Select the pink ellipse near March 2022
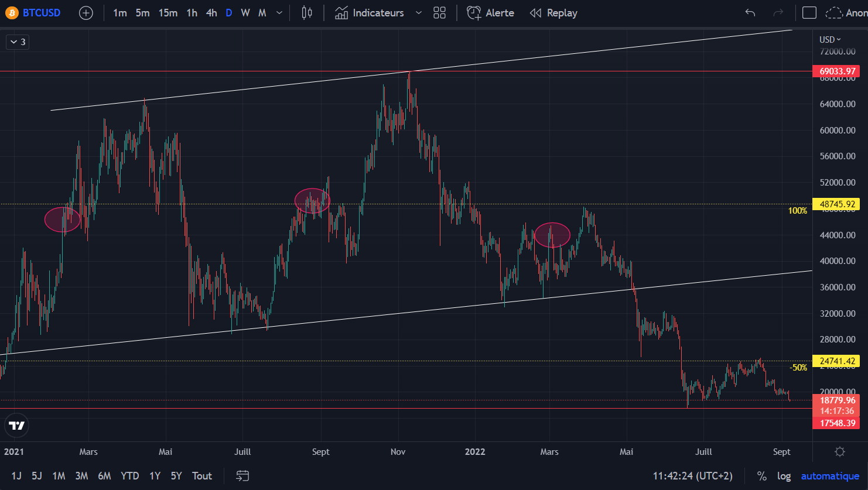This screenshot has height=490, width=868. (x=552, y=235)
